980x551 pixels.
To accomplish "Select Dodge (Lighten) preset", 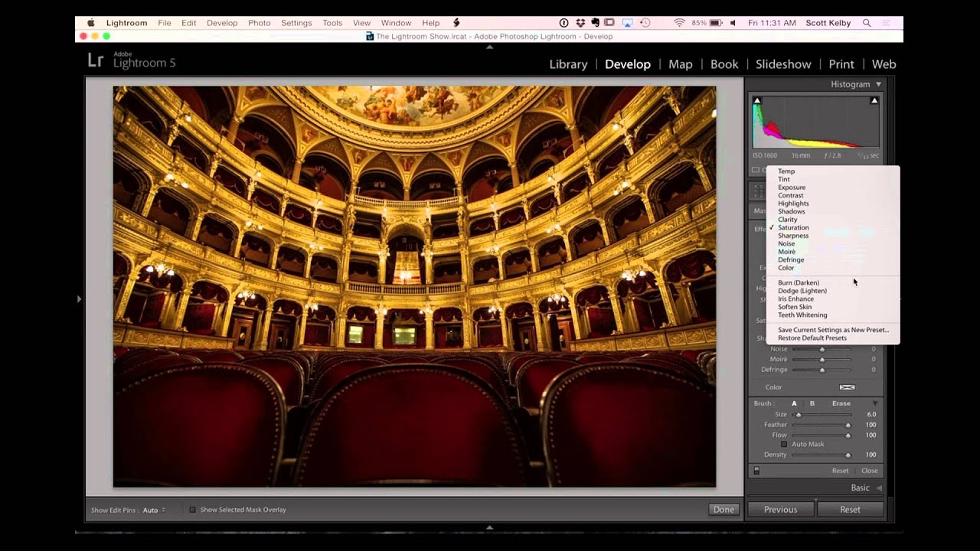I will pos(802,291).
